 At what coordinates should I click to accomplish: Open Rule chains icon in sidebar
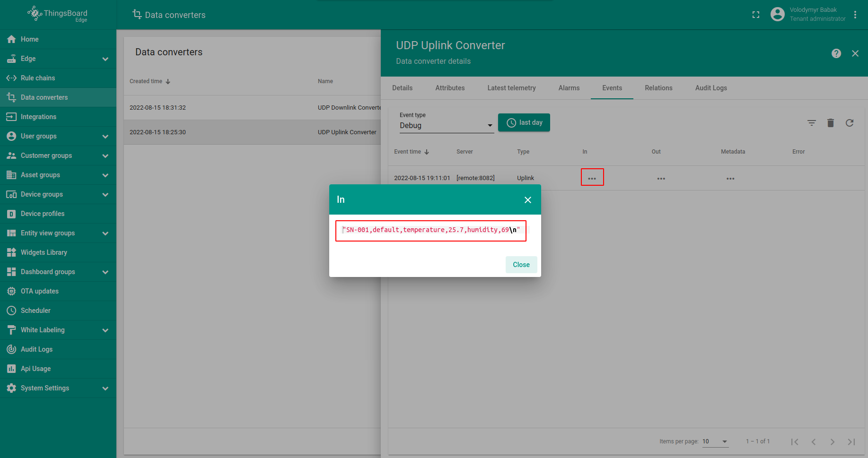tap(11, 78)
